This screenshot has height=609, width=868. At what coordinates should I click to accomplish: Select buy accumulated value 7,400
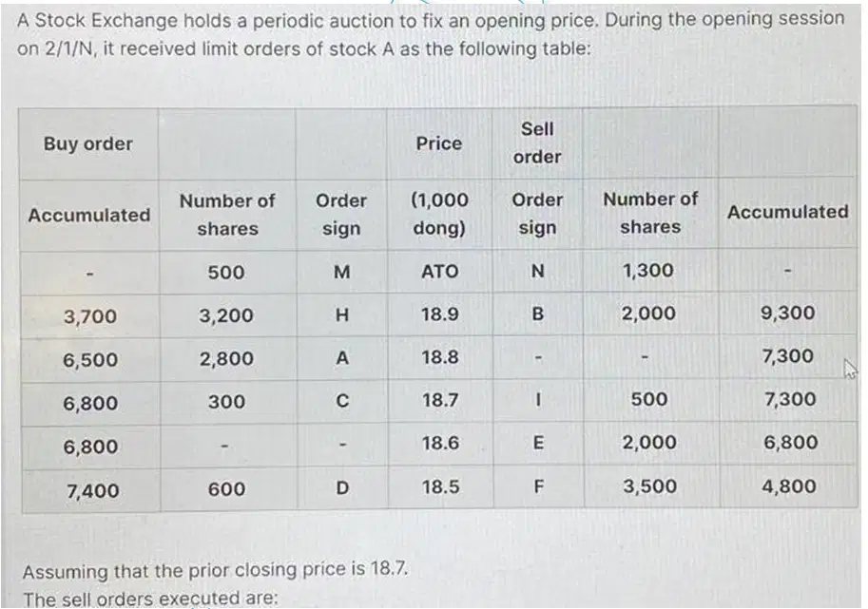[92, 490]
